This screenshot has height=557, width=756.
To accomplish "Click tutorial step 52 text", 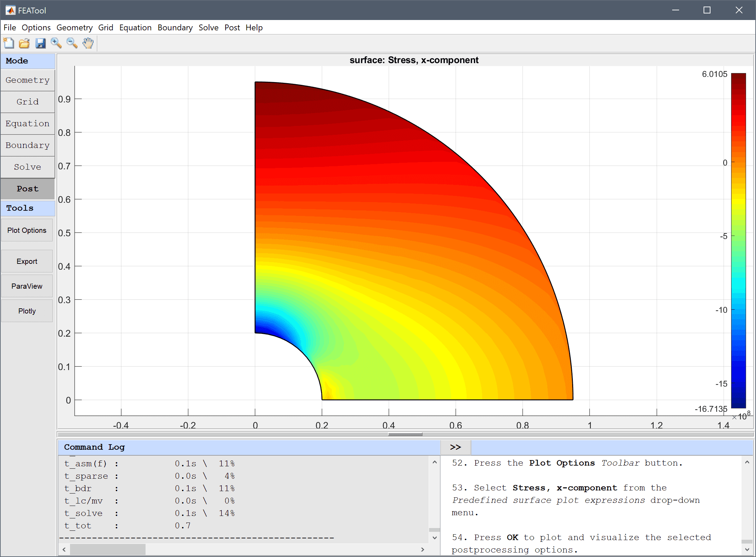I will pyautogui.click(x=567, y=463).
